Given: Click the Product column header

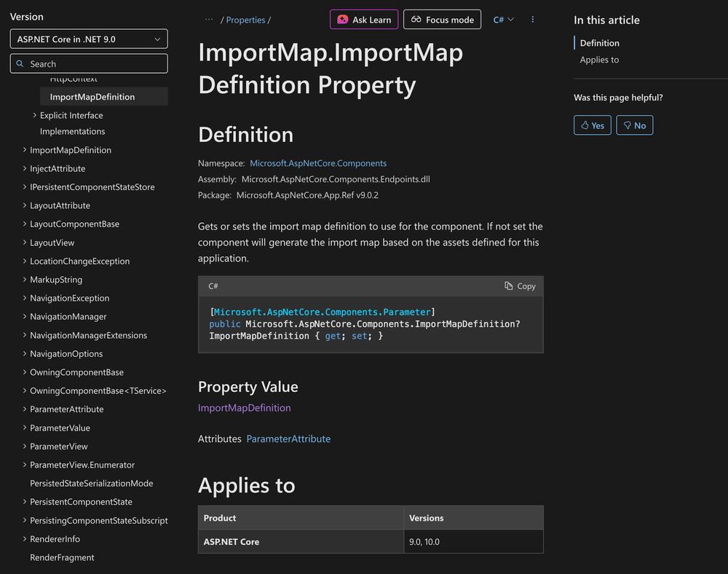Looking at the screenshot, I should click(x=301, y=518).
